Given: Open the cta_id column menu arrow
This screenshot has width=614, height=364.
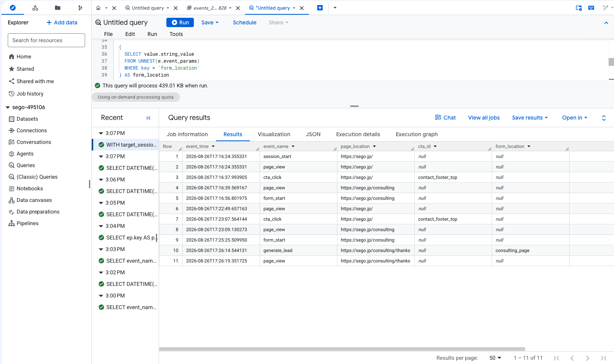Looking at the screenshot, I should (x=435, y=147).
